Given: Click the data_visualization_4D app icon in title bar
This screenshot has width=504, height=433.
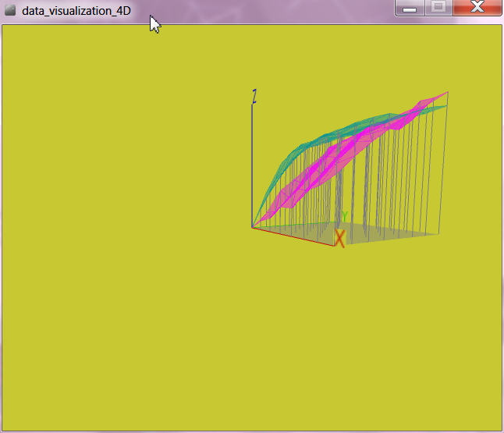Looking at the screenshot, I should [10, 10].
